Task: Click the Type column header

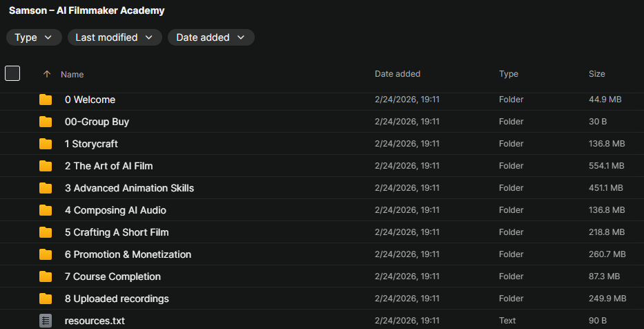Action: (509, 74)
